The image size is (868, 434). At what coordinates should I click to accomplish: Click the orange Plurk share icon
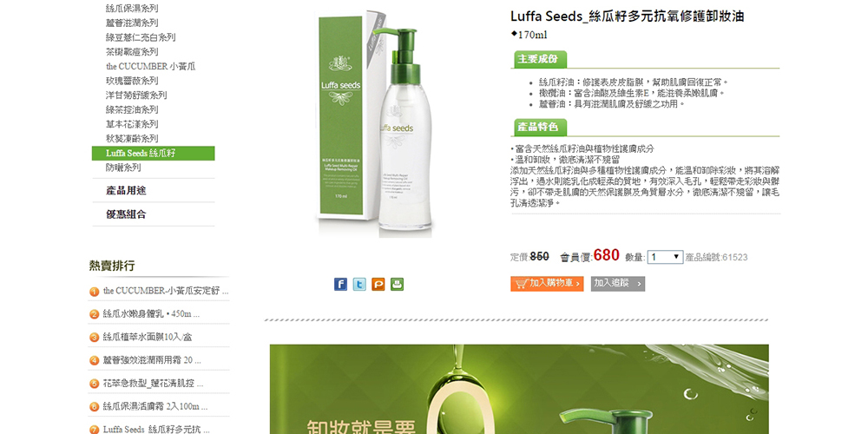coord(378,285)
